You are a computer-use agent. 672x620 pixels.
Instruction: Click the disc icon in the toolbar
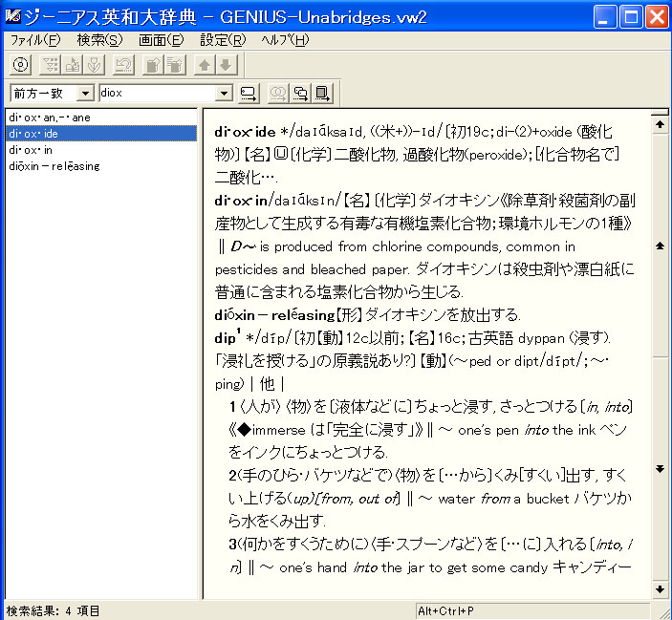pos(22,65)
